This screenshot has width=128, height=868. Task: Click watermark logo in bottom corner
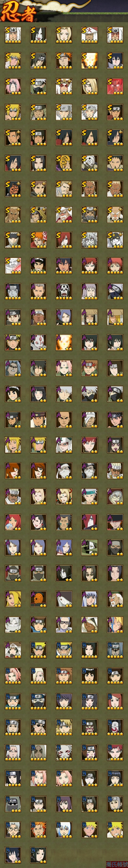point(117,864)
